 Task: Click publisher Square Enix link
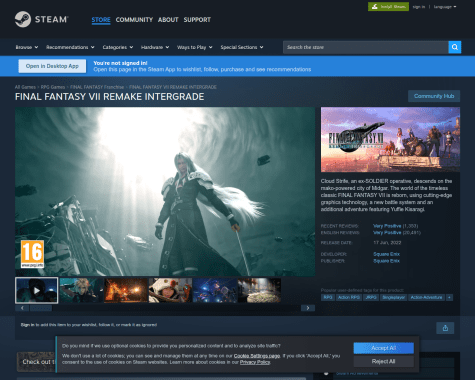(386, 261)
